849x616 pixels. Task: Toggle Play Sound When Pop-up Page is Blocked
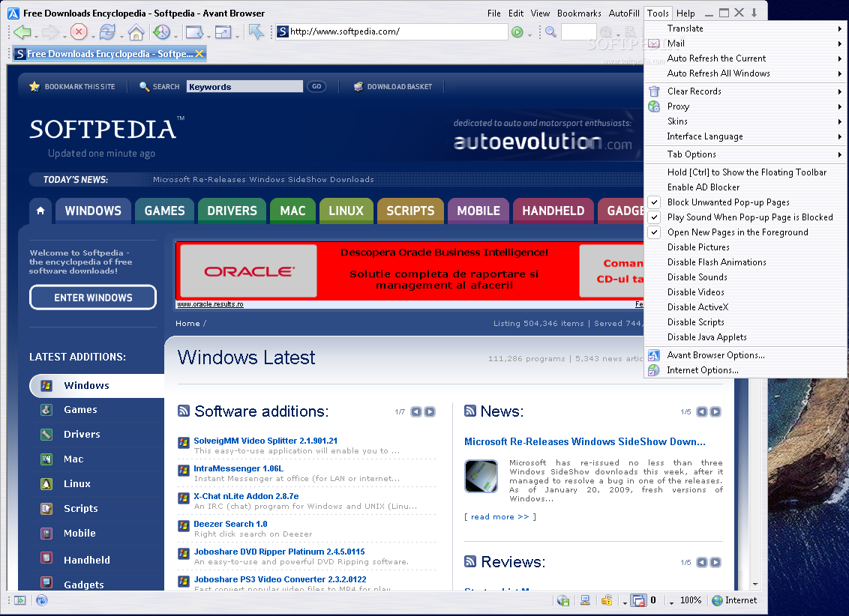745,217
